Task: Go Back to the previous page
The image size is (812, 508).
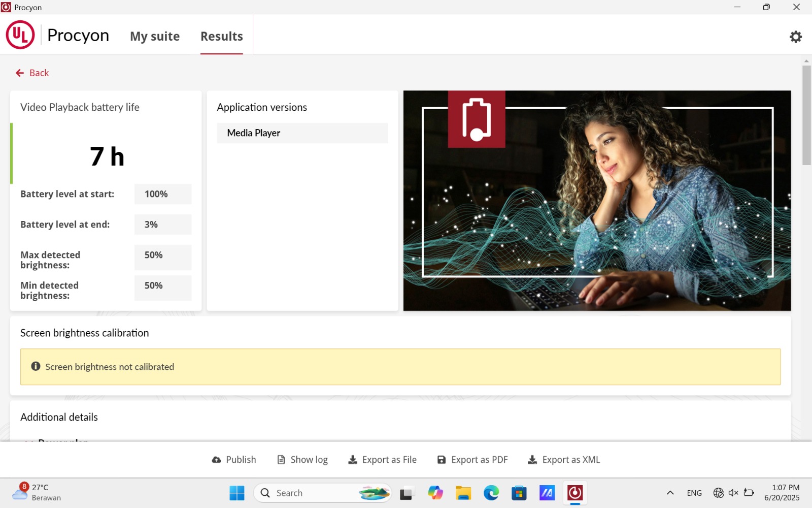Action: (x=32, y=73)
